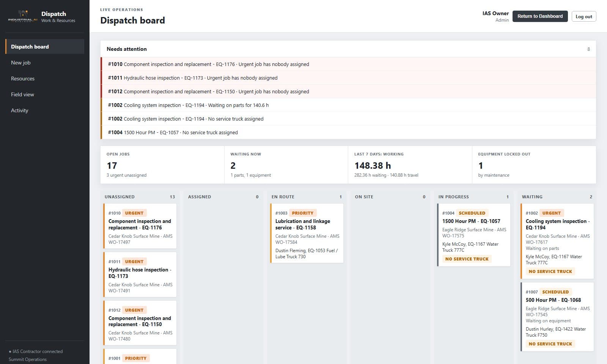Image resolution: width=607 pixels, height=364 pixels.
Task: Click Equipment Locked Out stat card
Action: point(534,165)
